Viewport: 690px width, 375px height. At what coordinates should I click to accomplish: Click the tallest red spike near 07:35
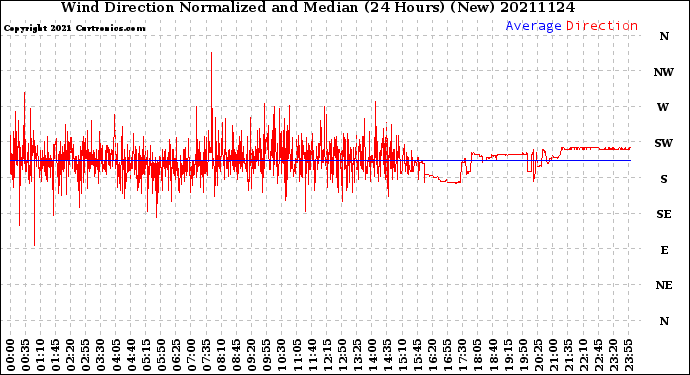212,106
